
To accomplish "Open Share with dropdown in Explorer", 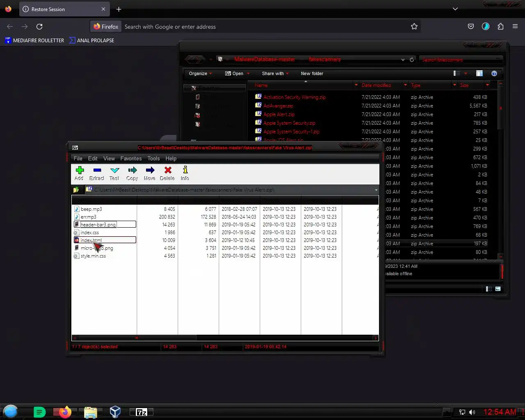I will pyautogui.click(x=276, y=73).
